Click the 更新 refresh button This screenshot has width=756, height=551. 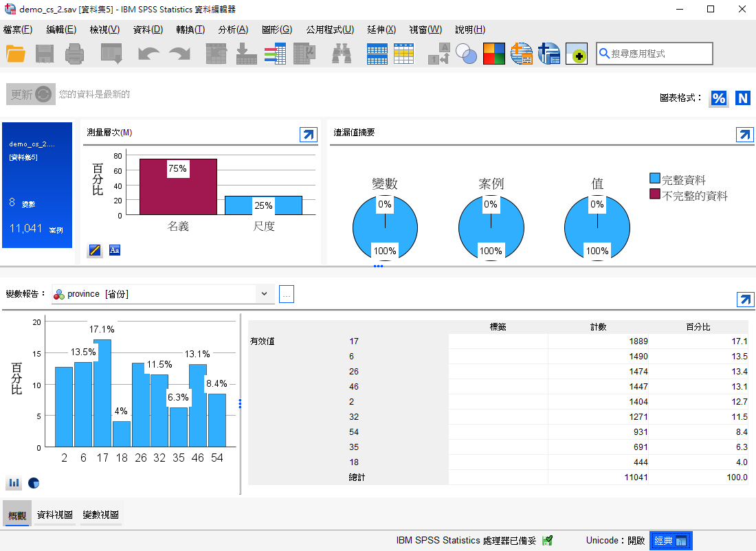coord(30,94)
